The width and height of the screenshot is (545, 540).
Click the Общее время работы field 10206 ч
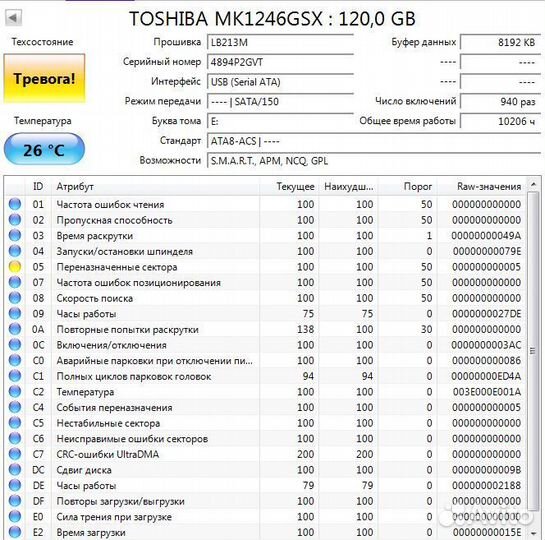coord(501,121)
